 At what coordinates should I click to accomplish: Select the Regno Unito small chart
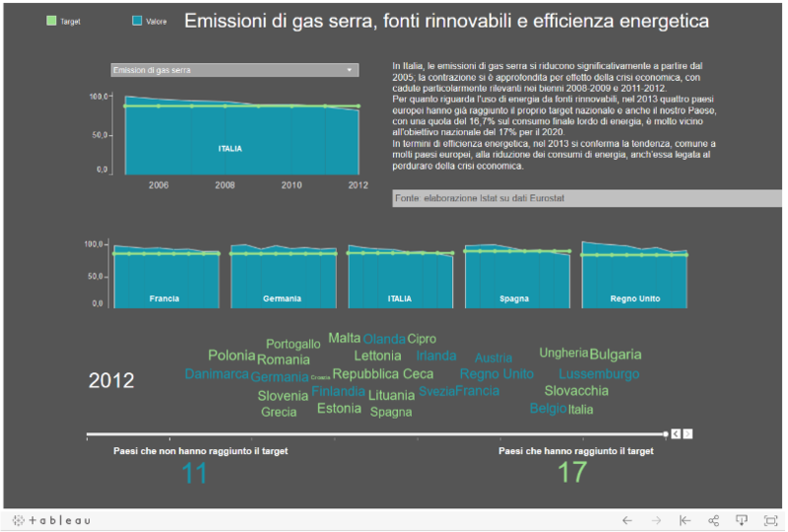coord(633,277)
